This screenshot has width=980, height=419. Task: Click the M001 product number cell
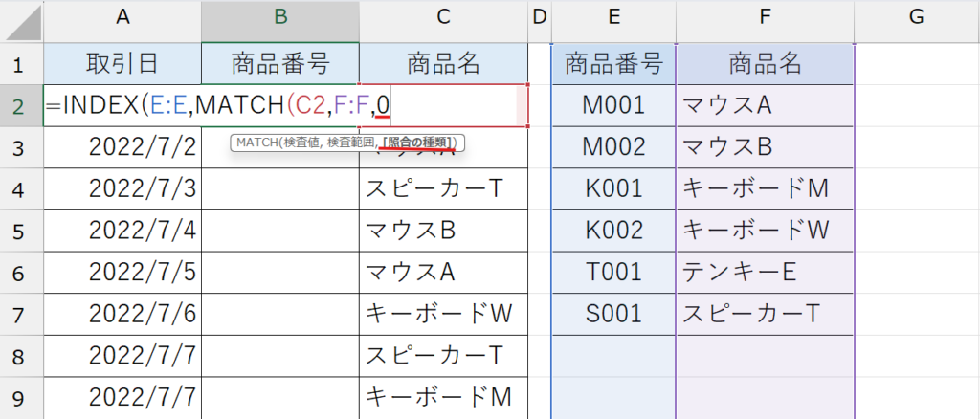(x=613, y=105)
